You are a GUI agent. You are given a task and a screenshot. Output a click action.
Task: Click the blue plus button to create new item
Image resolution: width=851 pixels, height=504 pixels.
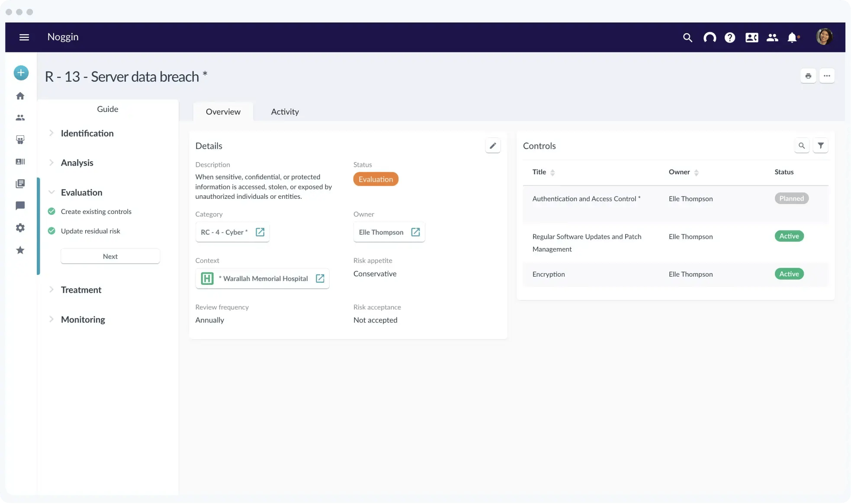[x=20, y=73]
